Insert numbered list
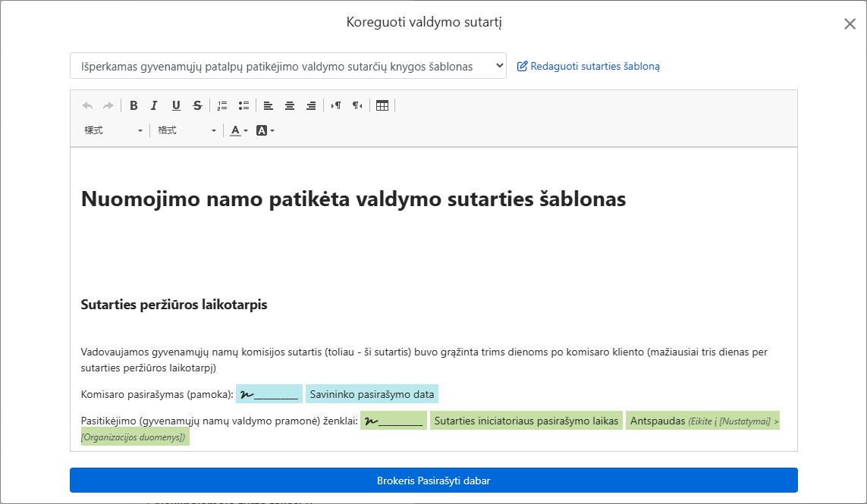867x504 pixels. point(222,105)
